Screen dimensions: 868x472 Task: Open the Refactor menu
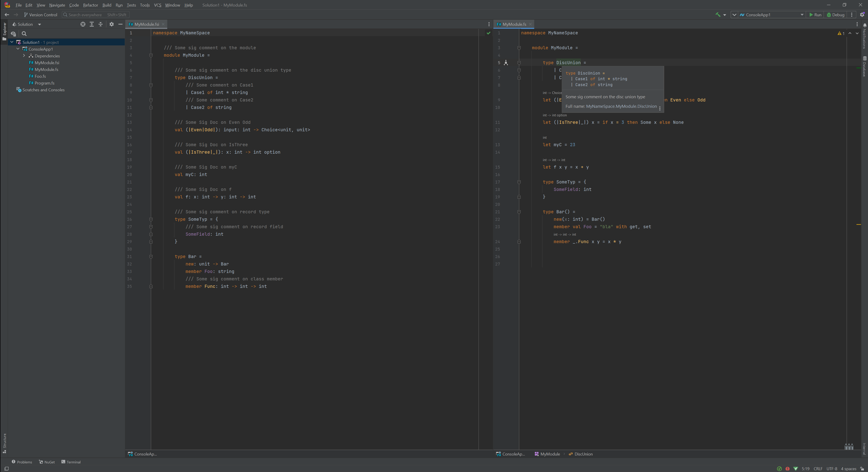point(90,5)
